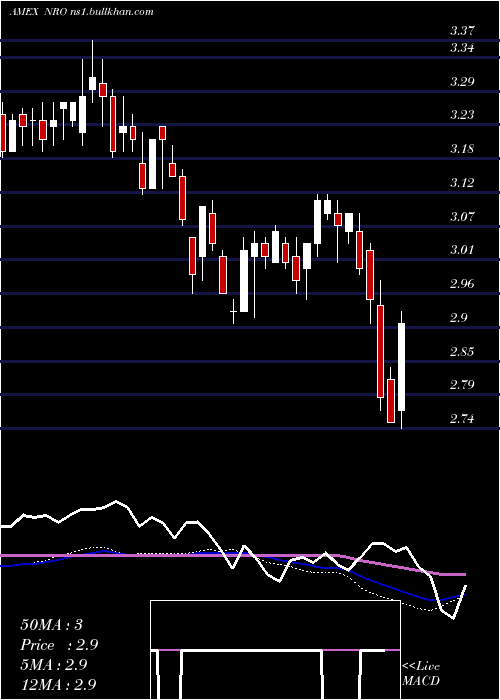Viewport: 500px width, 700px height.
Task: Click the 3.34 price axis label
Action: click(462, 47)
